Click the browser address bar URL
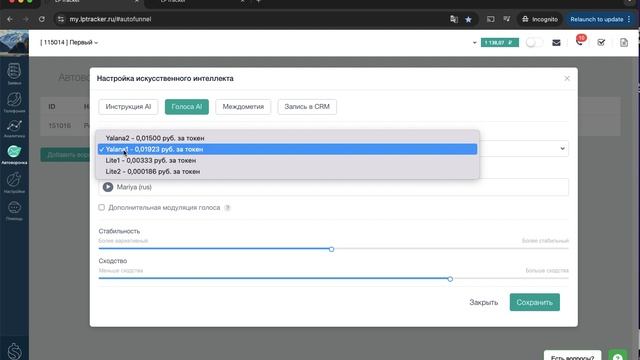640x360 pixels. coord(110,19)
